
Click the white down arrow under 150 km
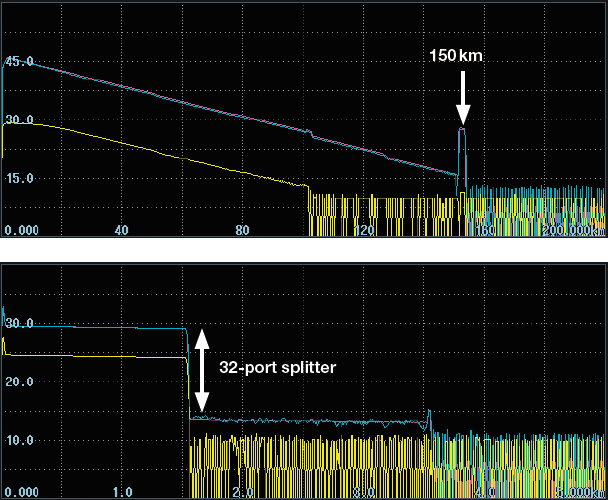[462, 98]
